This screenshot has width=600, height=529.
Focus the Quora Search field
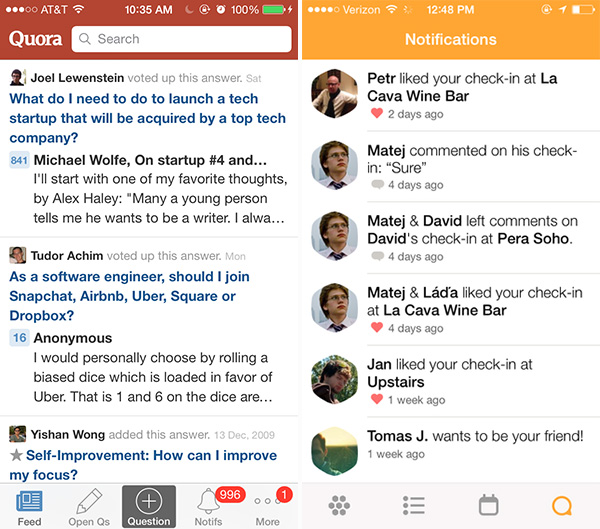click(x=181, y=39)
